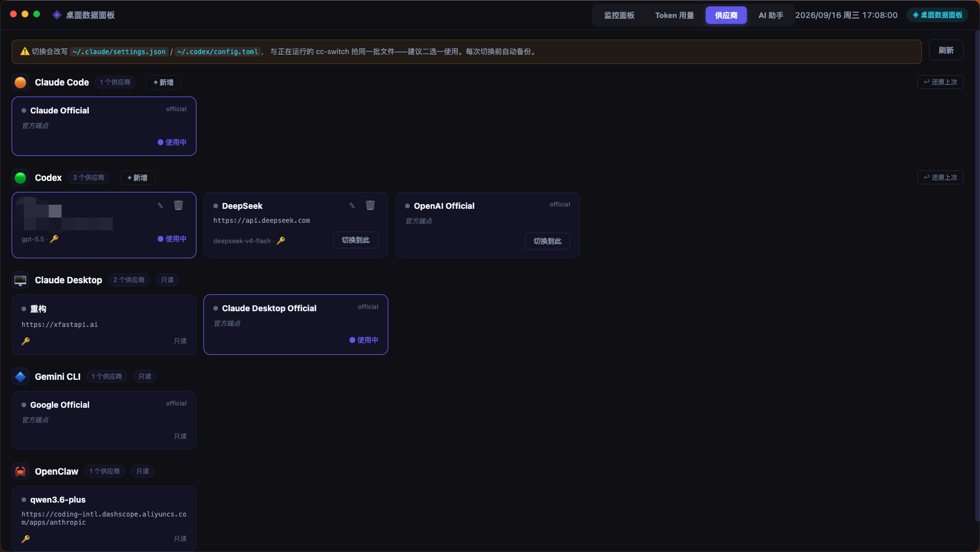980x552 pixels.
Task: Click the 使用中 status on Claude Official card
Action: click(172, 143)
